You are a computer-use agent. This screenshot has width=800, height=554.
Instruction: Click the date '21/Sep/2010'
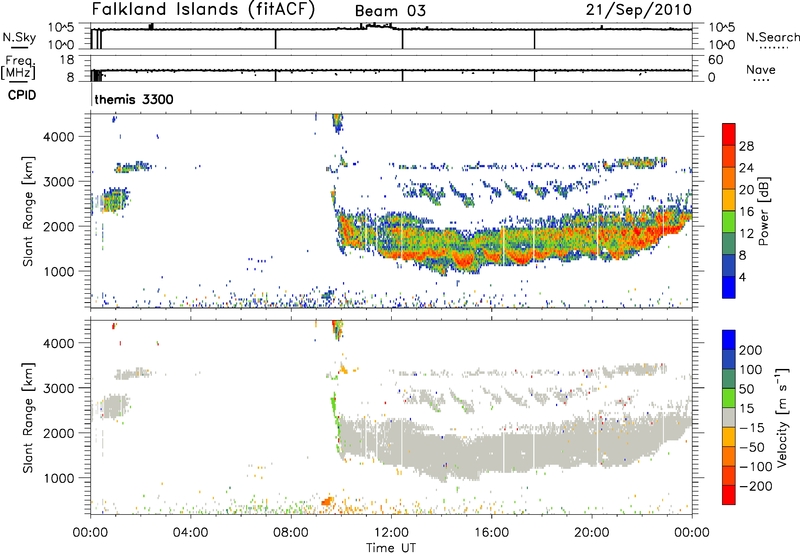(x=638, y=9)
